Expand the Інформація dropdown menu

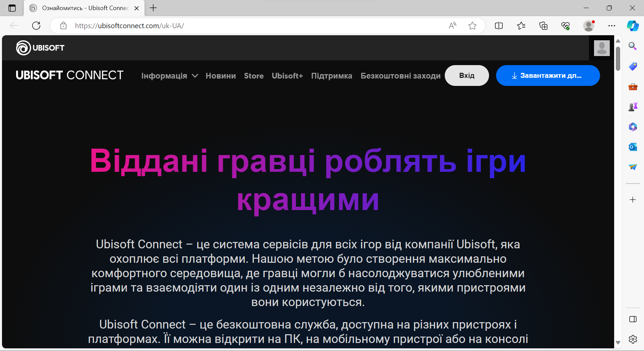[x=169, y=76]
